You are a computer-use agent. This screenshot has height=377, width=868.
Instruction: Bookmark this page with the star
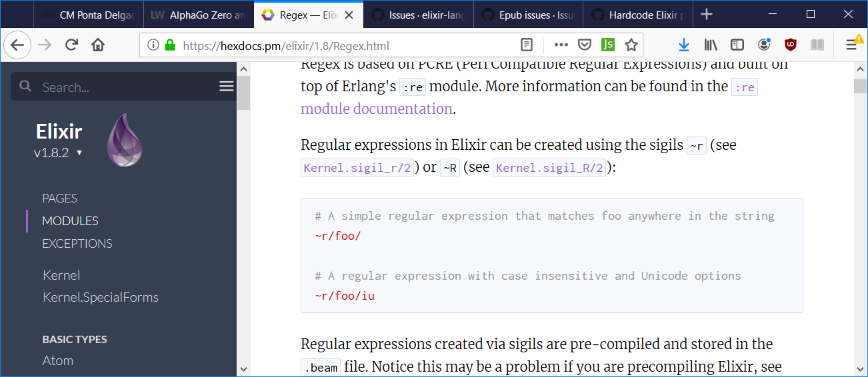(631, 45)
